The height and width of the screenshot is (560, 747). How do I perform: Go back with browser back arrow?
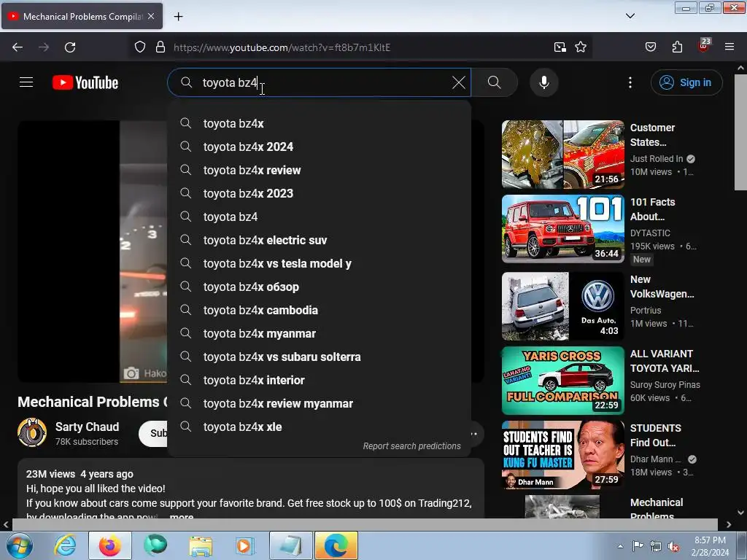coord(18,47)
